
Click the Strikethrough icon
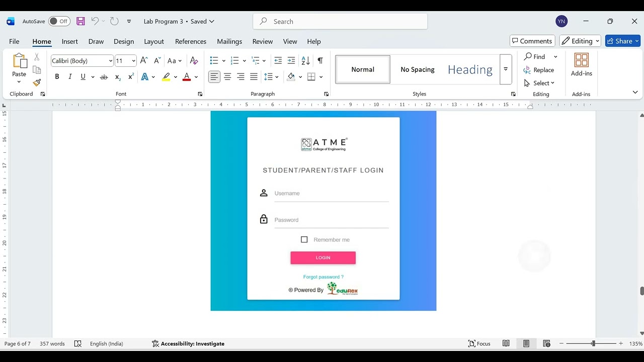(x=104, y=77)
